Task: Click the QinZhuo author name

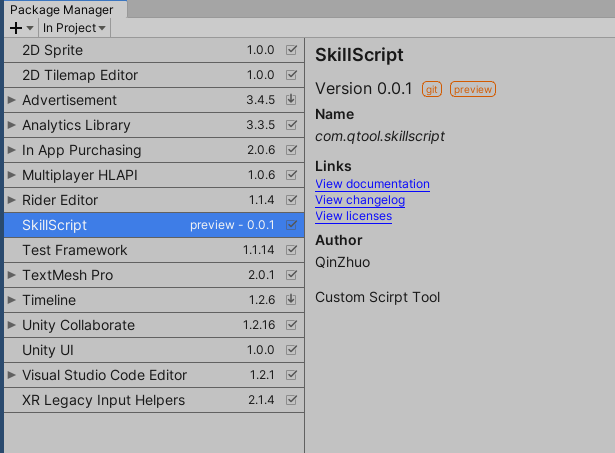Action: click(x=342, y=262)
